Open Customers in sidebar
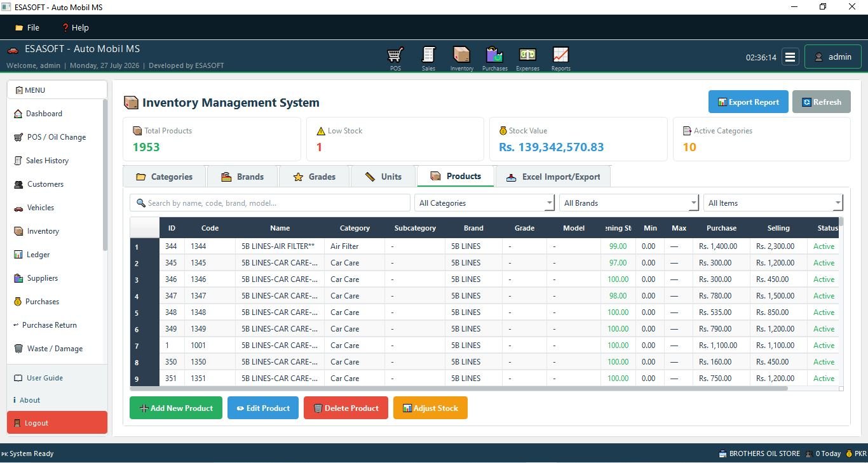Image resolution: width=868 pixels, height=463 pixels. click(55, 184)
